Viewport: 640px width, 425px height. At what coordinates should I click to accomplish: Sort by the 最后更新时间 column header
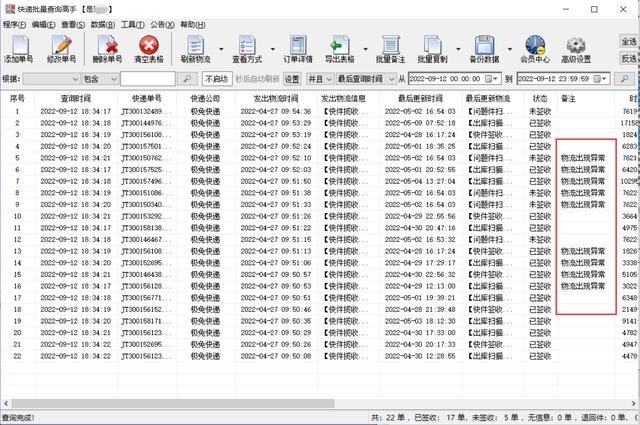[420, 98]
